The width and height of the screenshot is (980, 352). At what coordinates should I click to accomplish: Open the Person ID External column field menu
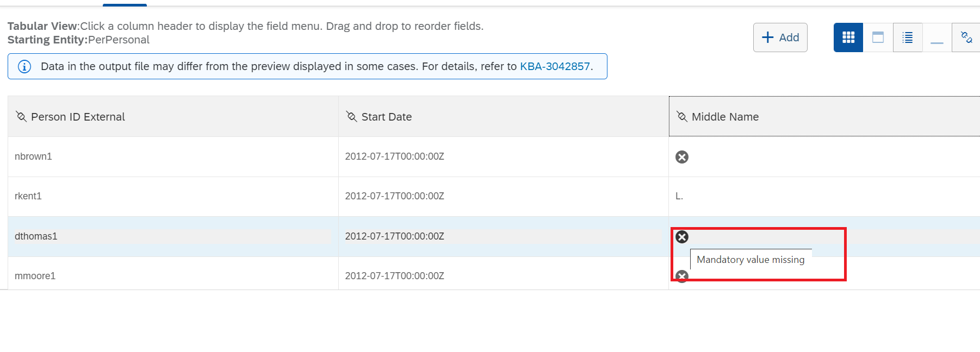coord(173,117)
